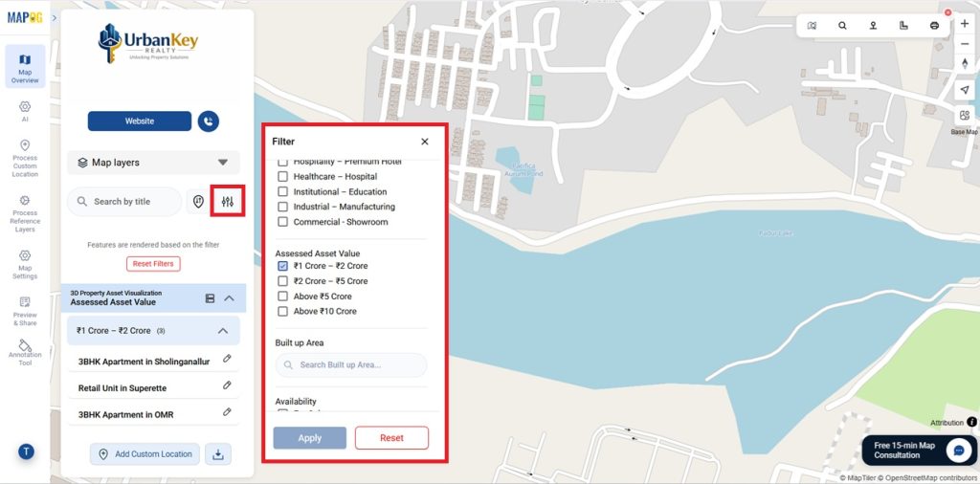Viewport: 980px width, 484px height.
Task: Click the location marker icon in toolbar
Action: point(873,26)
